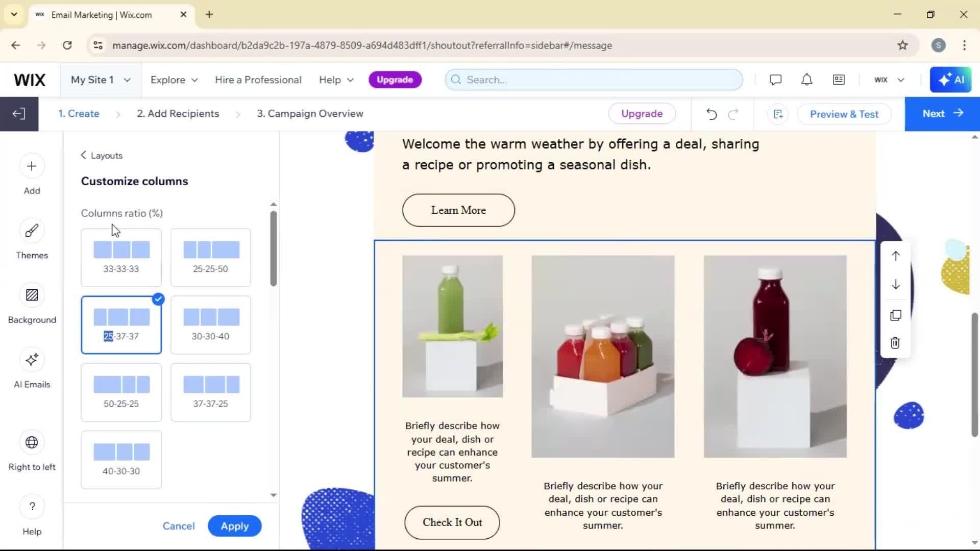Screen dimensions: 980x551
Task: Click the browser address bar URL
Action: point(362,45)
